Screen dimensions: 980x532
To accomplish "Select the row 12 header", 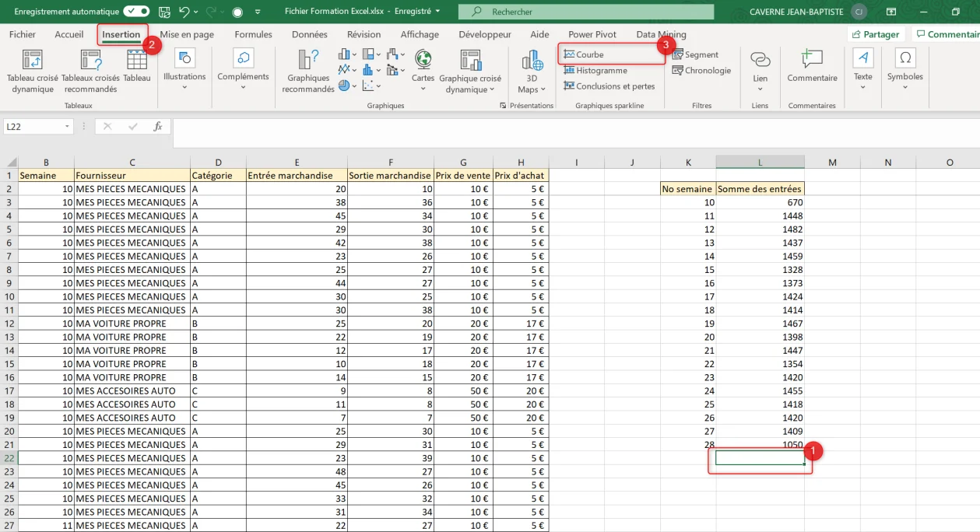I will tap(9, 324).
